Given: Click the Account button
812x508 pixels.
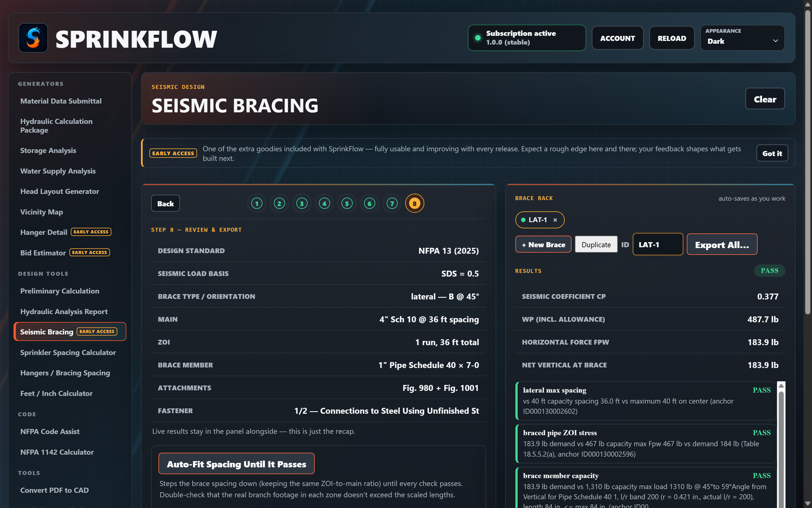Looking at the screenshot, I should click(x=617, y=38).
